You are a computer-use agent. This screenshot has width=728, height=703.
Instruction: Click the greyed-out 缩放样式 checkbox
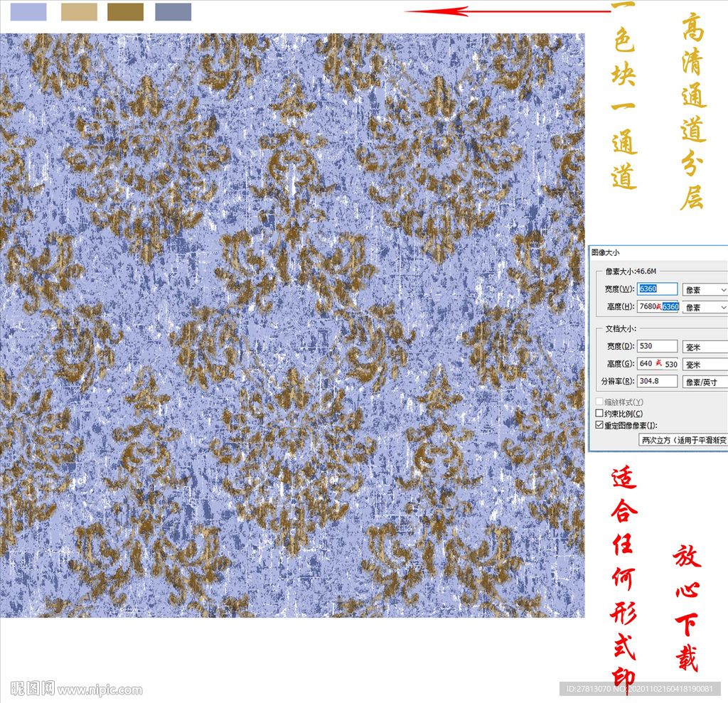pos(599,402)
